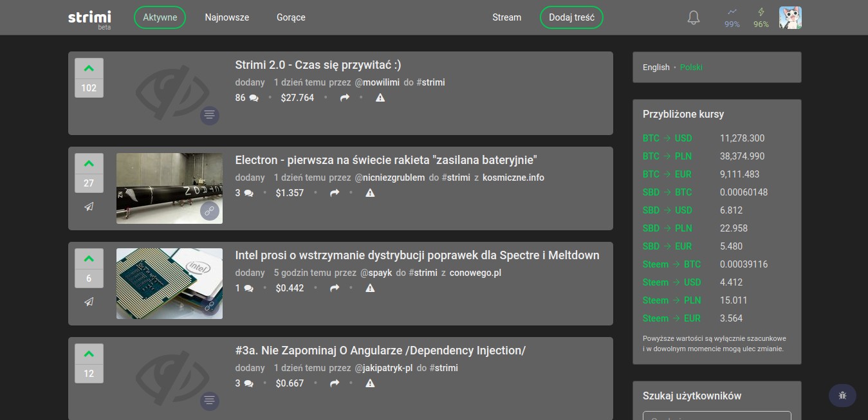Open source site conowego.pl
The height and width of the screenshot is (420, 868).
[475, 273]
